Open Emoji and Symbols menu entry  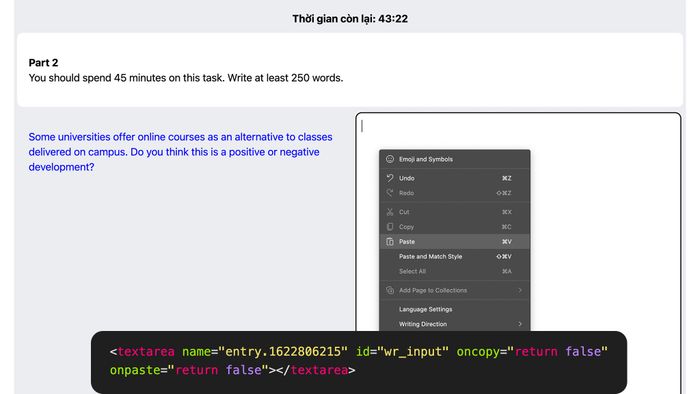(454, 159)
